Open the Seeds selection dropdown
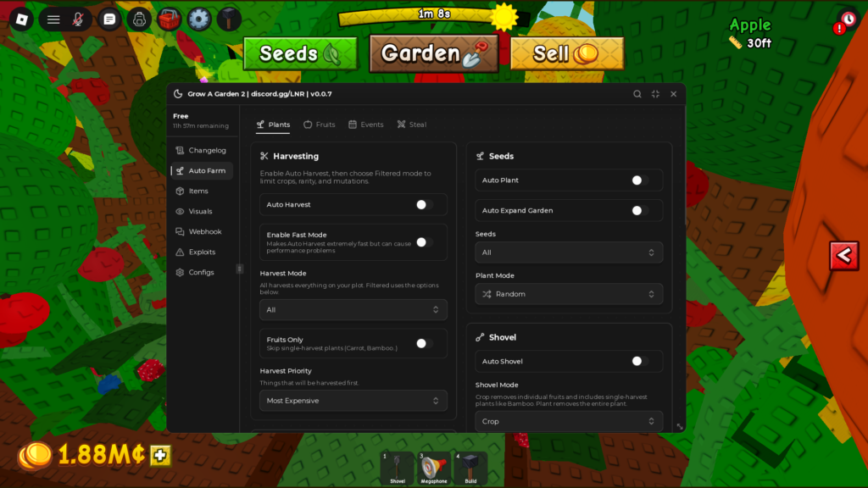868x488 pixels. [x=569, y=252]
